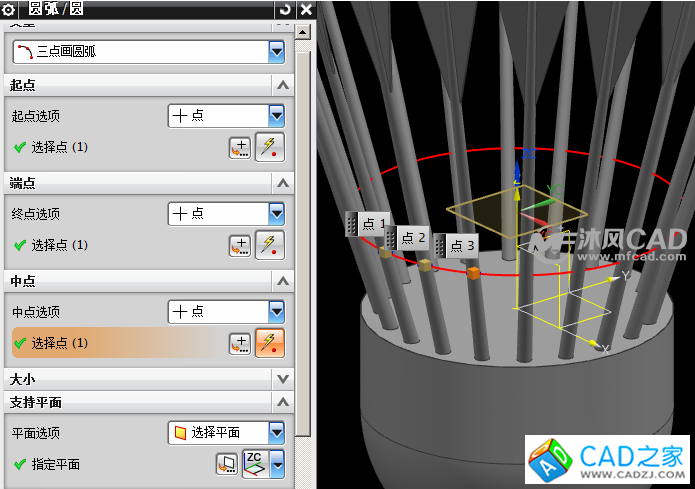The width and height of the screenshot is (695, 489).
Task: Open the 终点选项 dropdown
Action: click(x=277, y=213)
